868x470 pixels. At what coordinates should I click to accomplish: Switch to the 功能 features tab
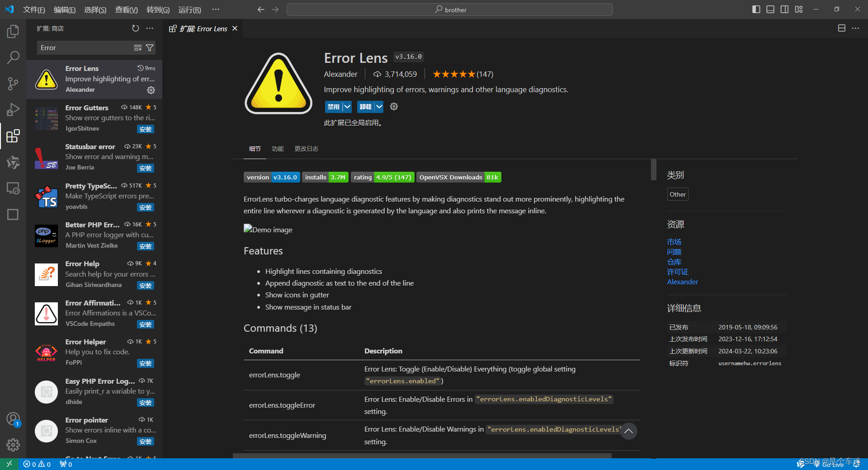pyautogui.click(x=278, y=149)
